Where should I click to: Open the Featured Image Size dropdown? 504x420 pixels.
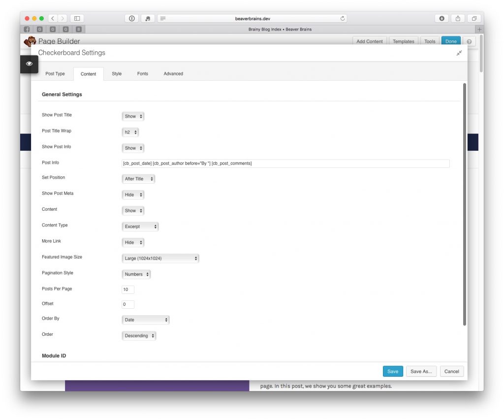(160, 258)
